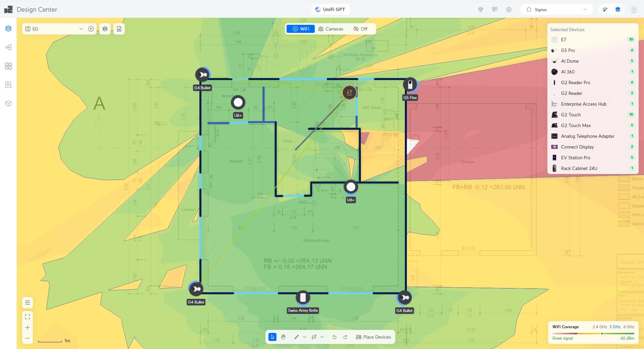The height and width of the screenshot is (349, 644).
Task: Open UniFi GPT assistant
Action: point(330,9)
